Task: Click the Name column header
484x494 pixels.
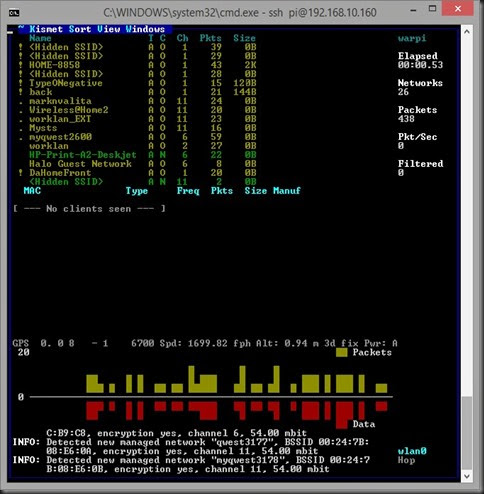Action: 40,38
